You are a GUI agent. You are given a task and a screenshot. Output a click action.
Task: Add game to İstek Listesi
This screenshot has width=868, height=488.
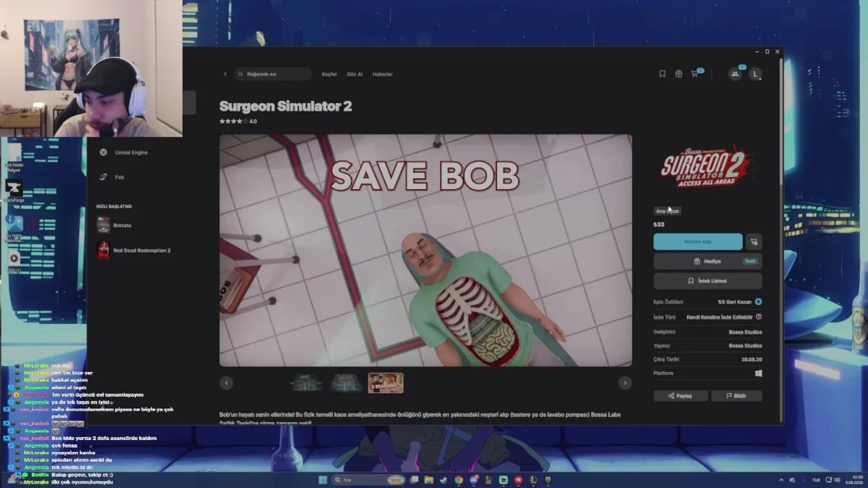tap(708, 281)
